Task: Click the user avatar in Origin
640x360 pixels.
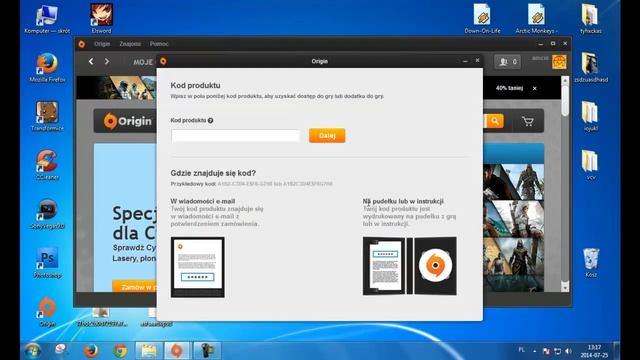Action: 559,62
